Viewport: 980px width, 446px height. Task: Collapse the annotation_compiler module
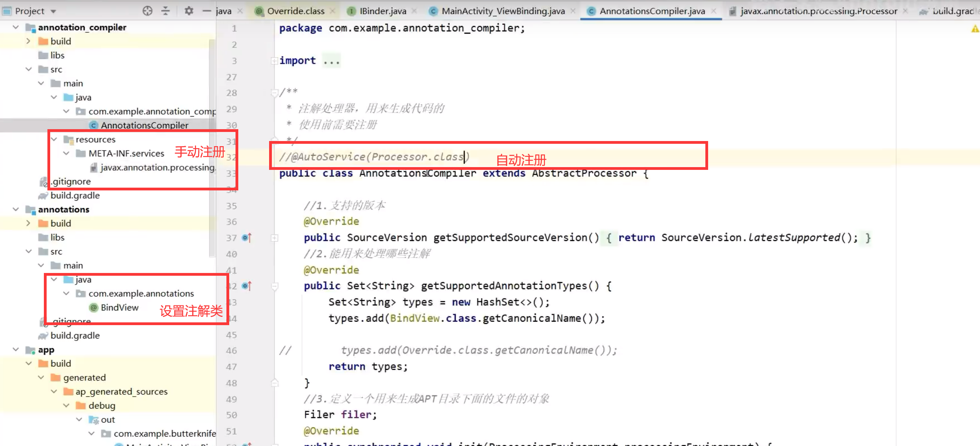click(16, 27)
